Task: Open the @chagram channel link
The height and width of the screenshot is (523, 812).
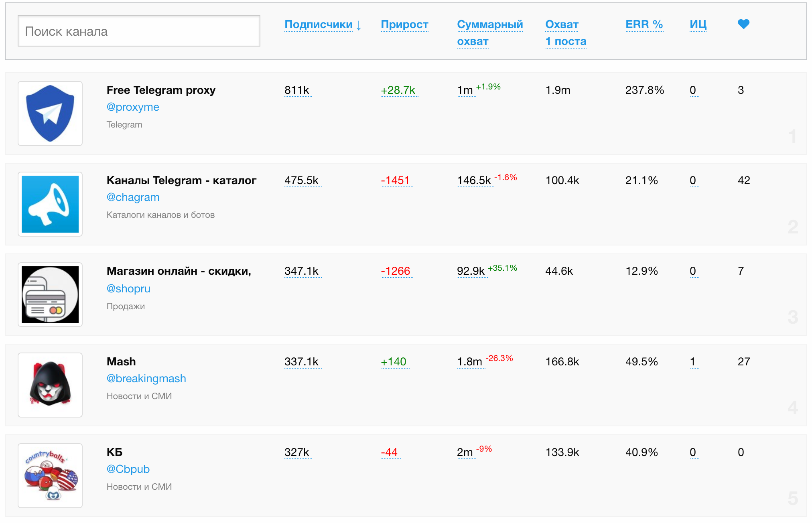Action: point(133,197)
